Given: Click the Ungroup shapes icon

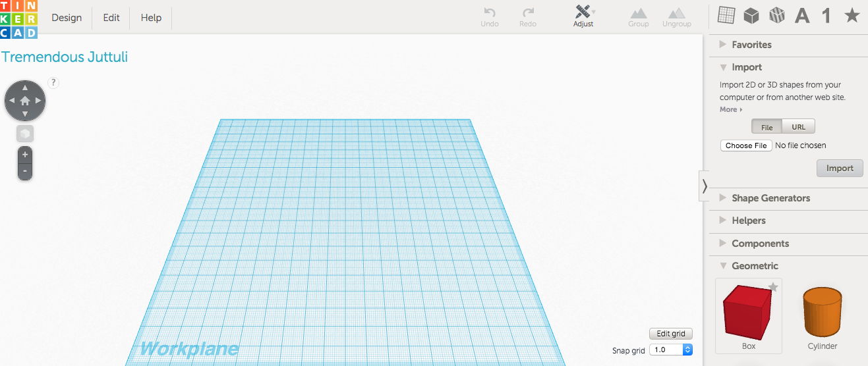Looking at the screenshot, I should (x=676, y=13).
